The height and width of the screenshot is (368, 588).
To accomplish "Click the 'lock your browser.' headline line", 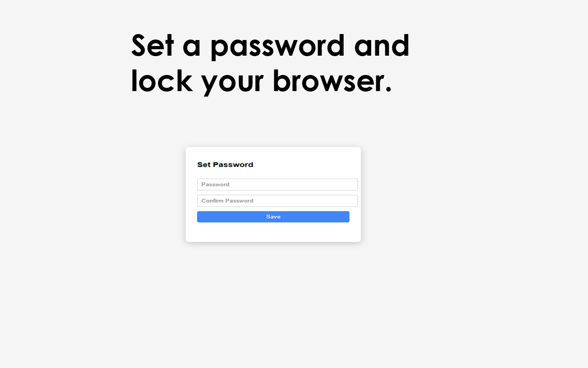I will pyautogui.click(x=261, y=81).
